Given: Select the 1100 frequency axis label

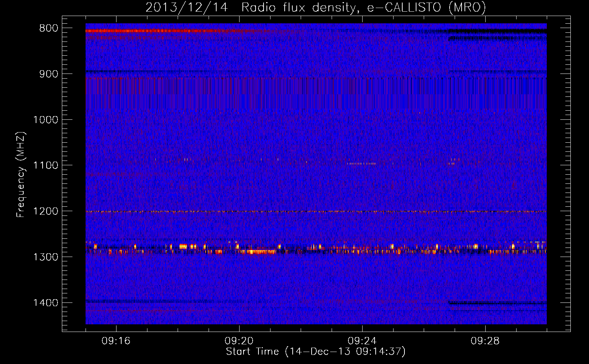Looking at the screenshot, I should click(46, 166).
